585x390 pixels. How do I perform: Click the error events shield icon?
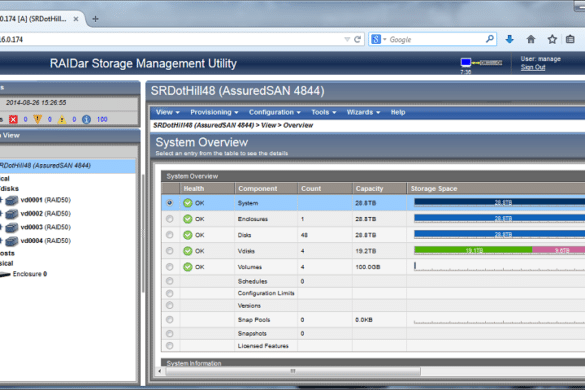[x=38, y=119]
